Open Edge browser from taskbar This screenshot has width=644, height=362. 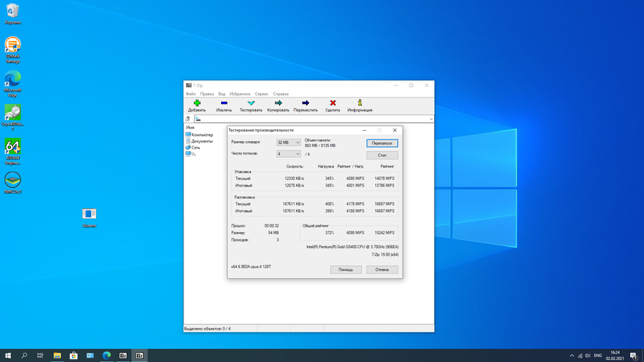tap(106, 355)
